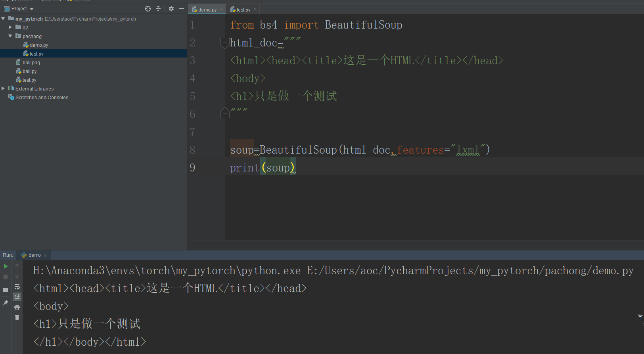Click the locate/select opened file crosshair icon
The height and width of the screenshot is (354, 644).
coord(148,9)
